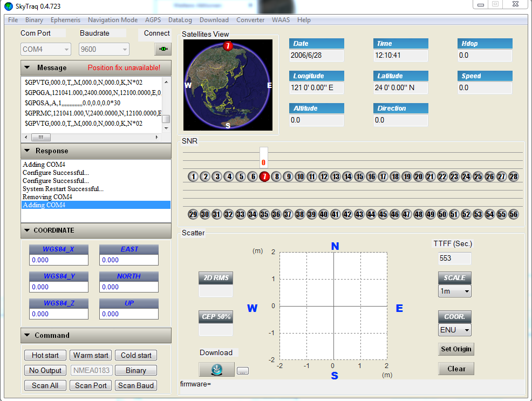Select satellite 10 circle in SNR row
Image resolution: width=532 pixels, height=401 pixels.
point(301,176)
